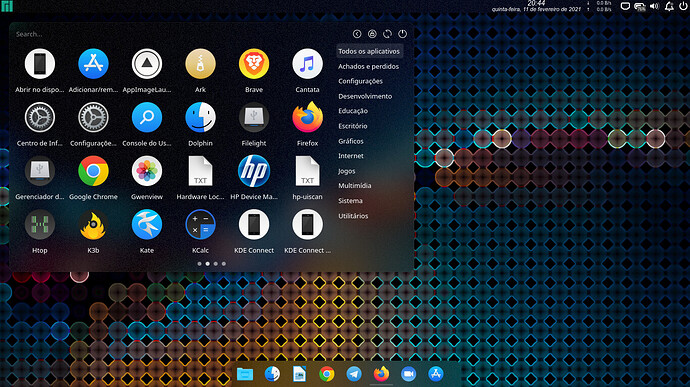Open Dolphin Finder-style dock icon
Image resolution: width=690 pixels, height=387 pixels.
[272, 374]
